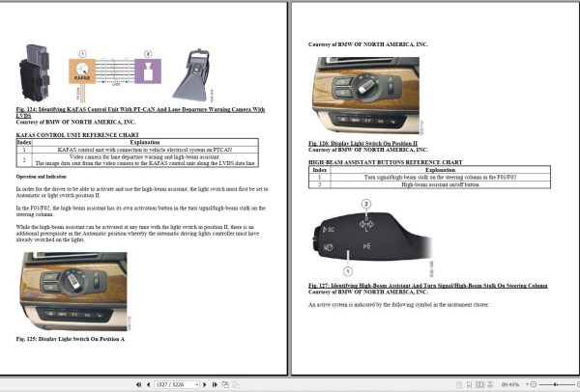Open the zoom percentage dropdown
Screen dimensions: 580x392
(527, 384)
